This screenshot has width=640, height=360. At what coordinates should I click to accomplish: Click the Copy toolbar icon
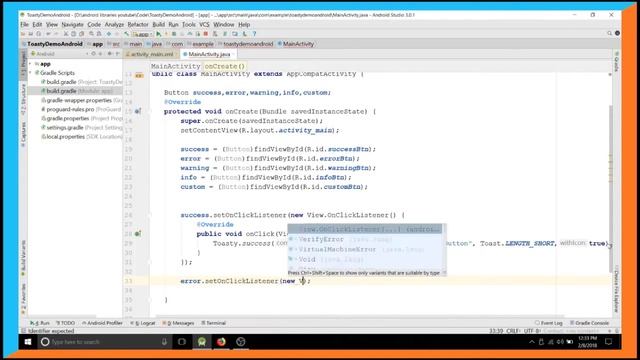[x=73, y=34]
